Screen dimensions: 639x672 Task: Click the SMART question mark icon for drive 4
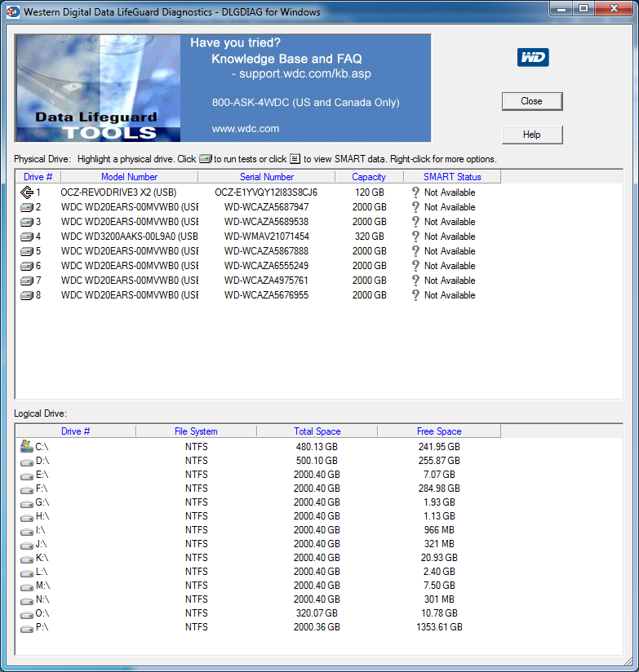pos(415,237)
